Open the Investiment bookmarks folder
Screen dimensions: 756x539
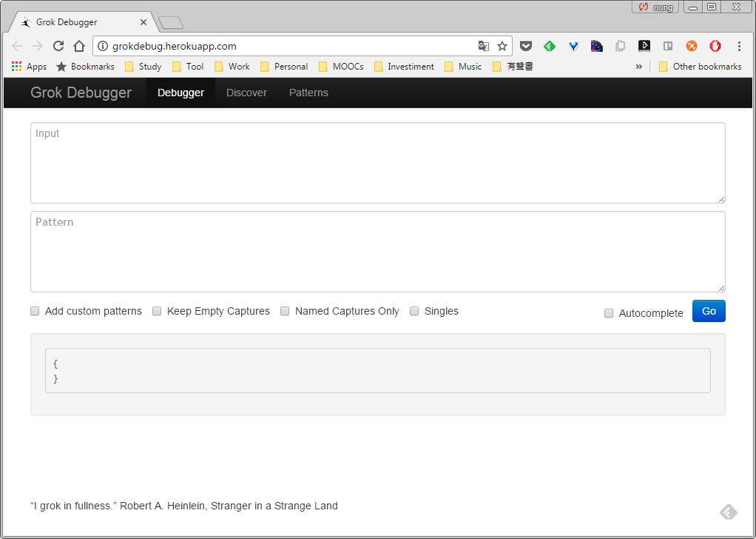(404, 67)
